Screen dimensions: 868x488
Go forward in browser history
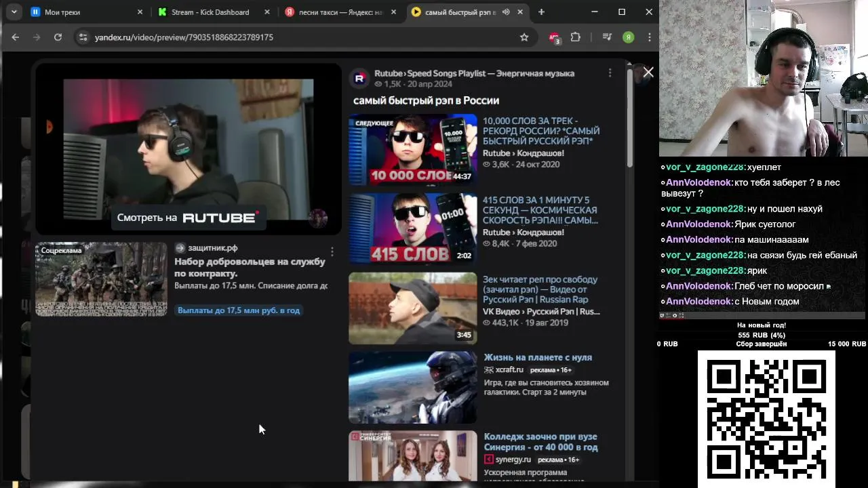37,37
